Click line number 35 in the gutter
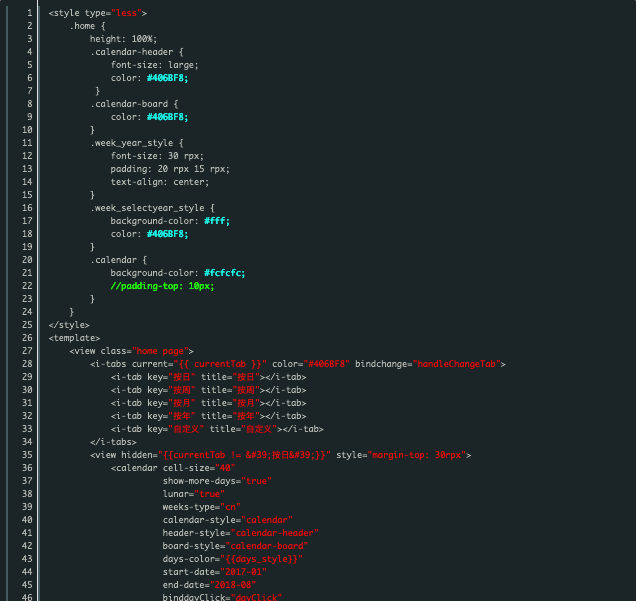The image size is (636, 601). (27, 455)
